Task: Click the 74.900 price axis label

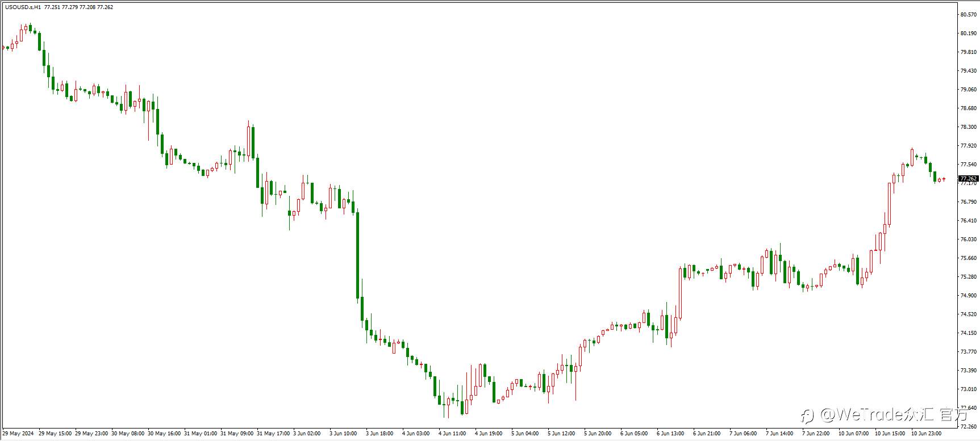Action: point(968,296)
